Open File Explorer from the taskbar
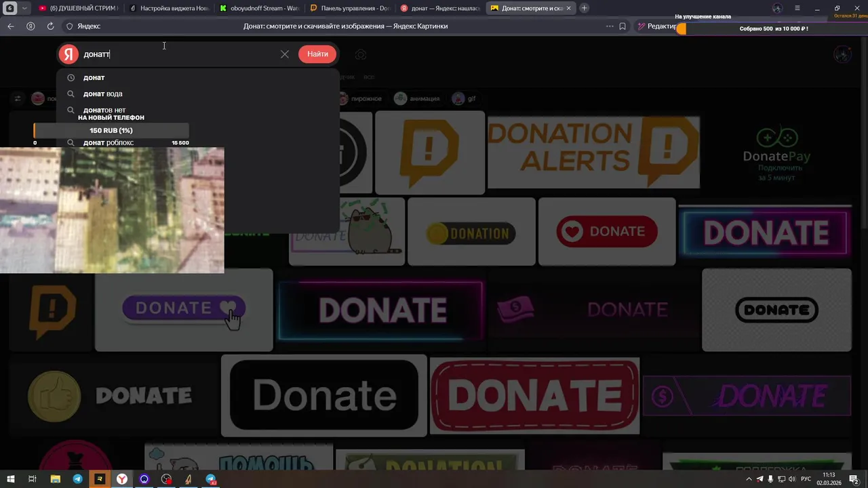Viewport: 868px width, 488px height. 56,479
